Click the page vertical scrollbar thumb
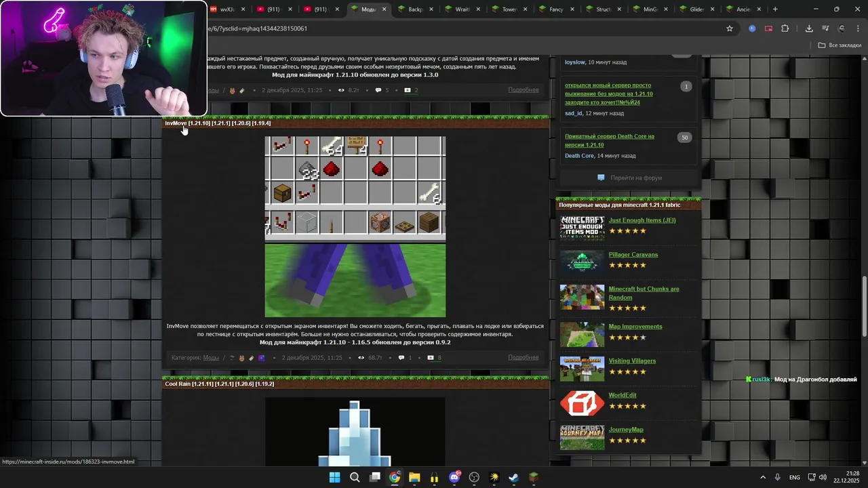This screenshot has height=488, width=868. coord(864,306)
